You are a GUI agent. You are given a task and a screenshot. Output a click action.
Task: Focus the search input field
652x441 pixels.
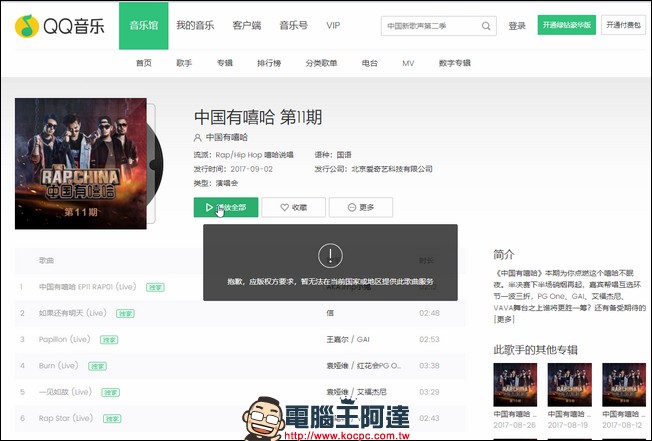[428, 25]
